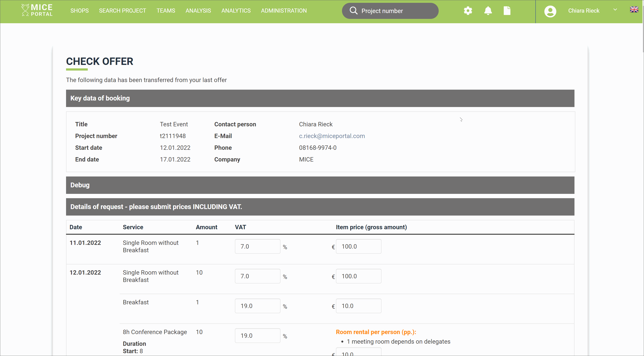
Task: Select the end date 17.01.2022 value
Action: coord(175,159)
